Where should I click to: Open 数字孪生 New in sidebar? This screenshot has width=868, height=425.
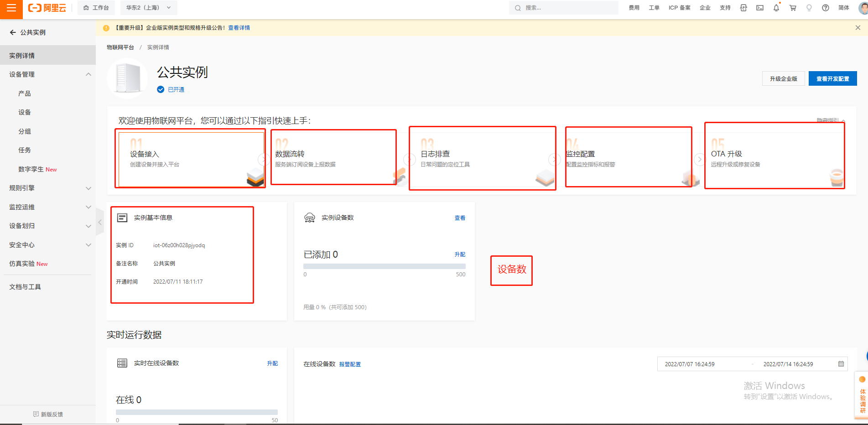pos(37,169)
